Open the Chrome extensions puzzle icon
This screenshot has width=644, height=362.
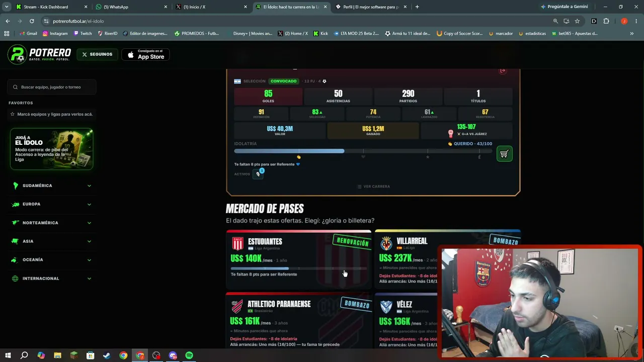tap(606, 21)
